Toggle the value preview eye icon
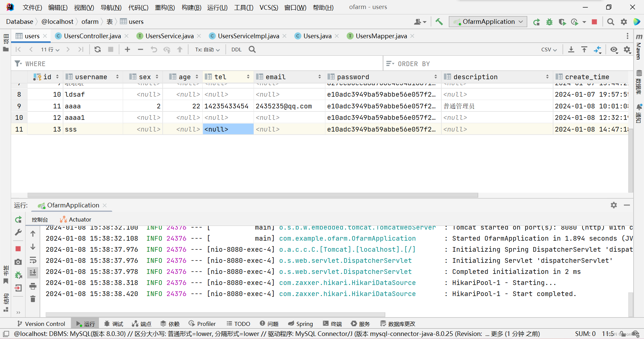Image resolution: width=644 pixels, height=339 pixels. tap(614, 49)
